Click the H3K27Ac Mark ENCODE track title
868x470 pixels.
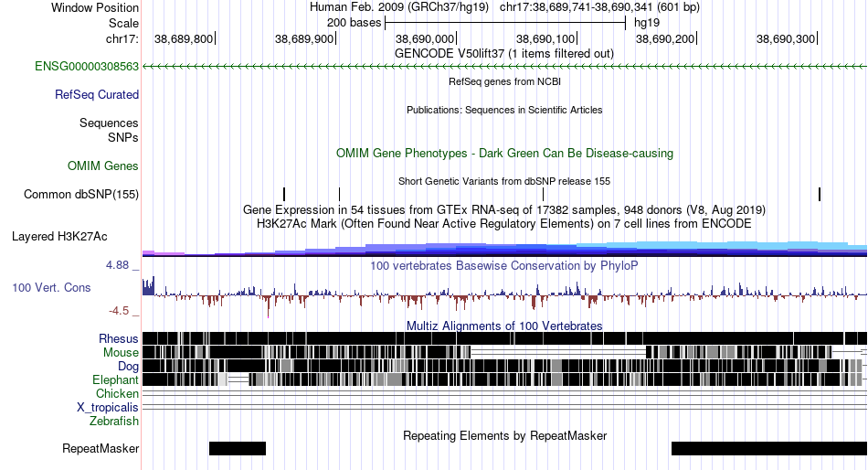pyautogui.click(x=504, y=224)
